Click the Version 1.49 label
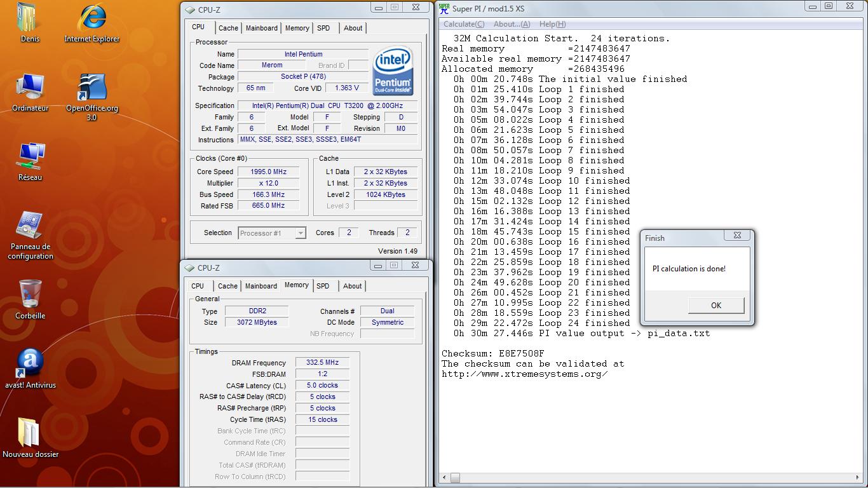This screenshot has width=868, height=488. point(398,251)
